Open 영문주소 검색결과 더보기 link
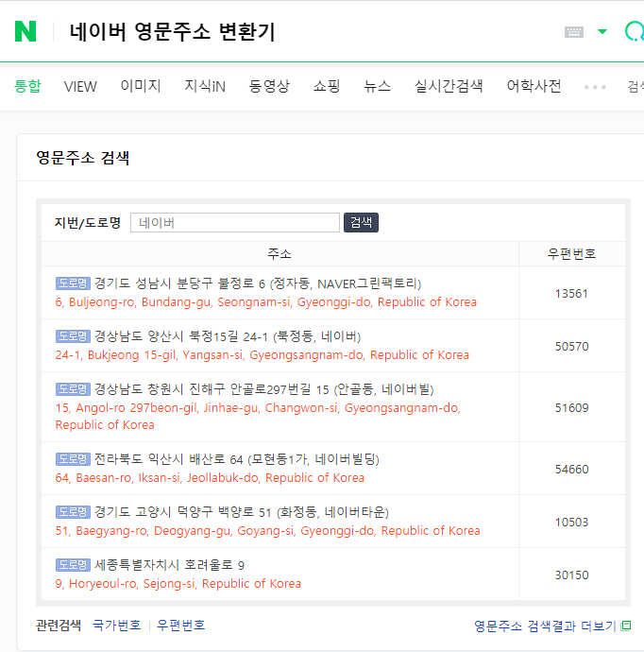Viewport: 644px width, 652px height. pos(545,626)
